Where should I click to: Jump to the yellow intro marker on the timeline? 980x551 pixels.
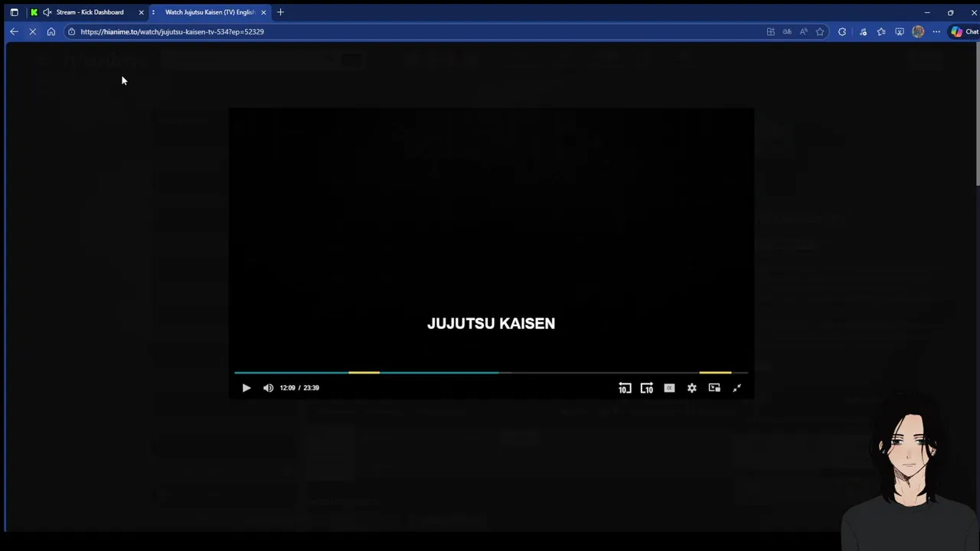click(x=364, y=373)
